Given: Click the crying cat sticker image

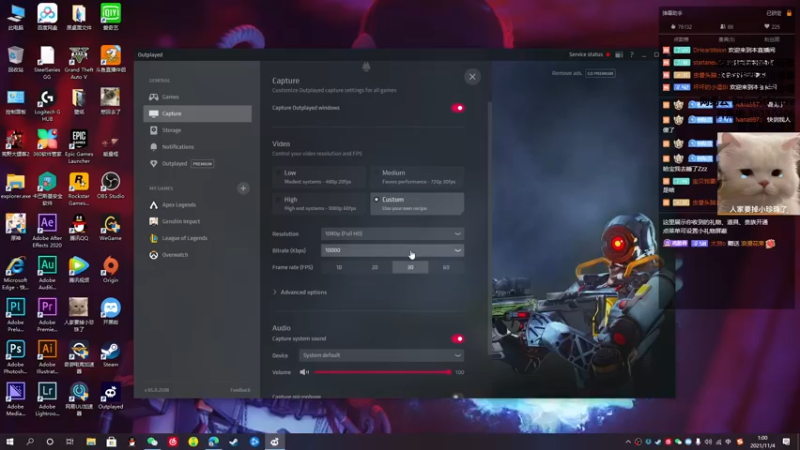Looking at the screenshot, I should tap(758, 174).
